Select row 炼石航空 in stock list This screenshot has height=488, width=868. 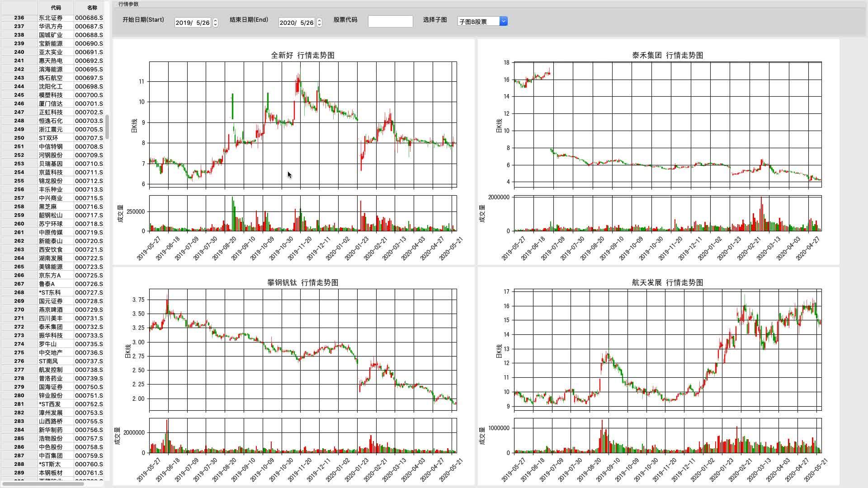click(52, 78)
